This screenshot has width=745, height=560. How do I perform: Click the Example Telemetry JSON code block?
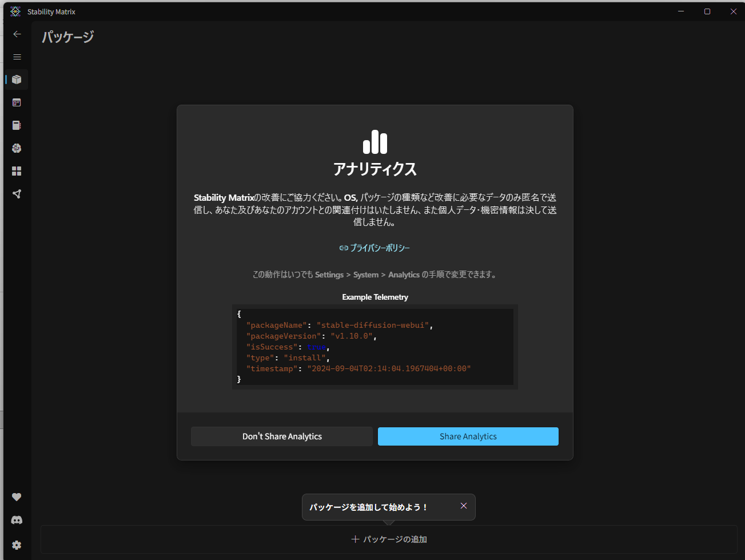[x=375, y=347]
